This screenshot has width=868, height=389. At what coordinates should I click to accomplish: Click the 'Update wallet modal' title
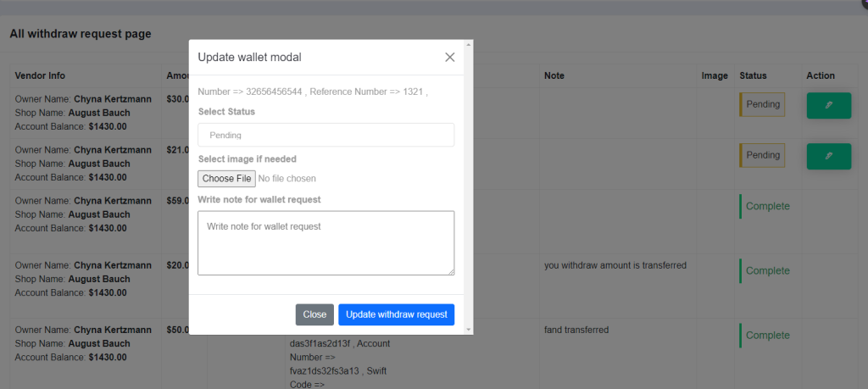click(x=250, y=57)
